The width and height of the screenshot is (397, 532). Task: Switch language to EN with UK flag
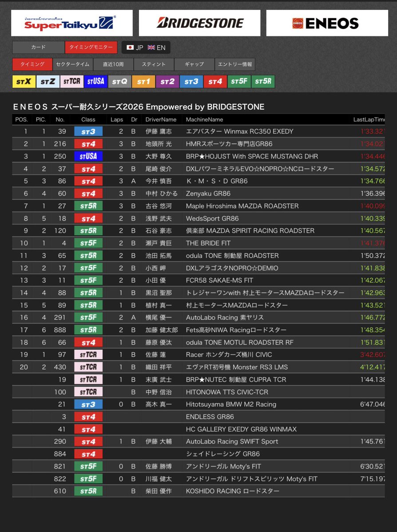click(x=157, y=47)
